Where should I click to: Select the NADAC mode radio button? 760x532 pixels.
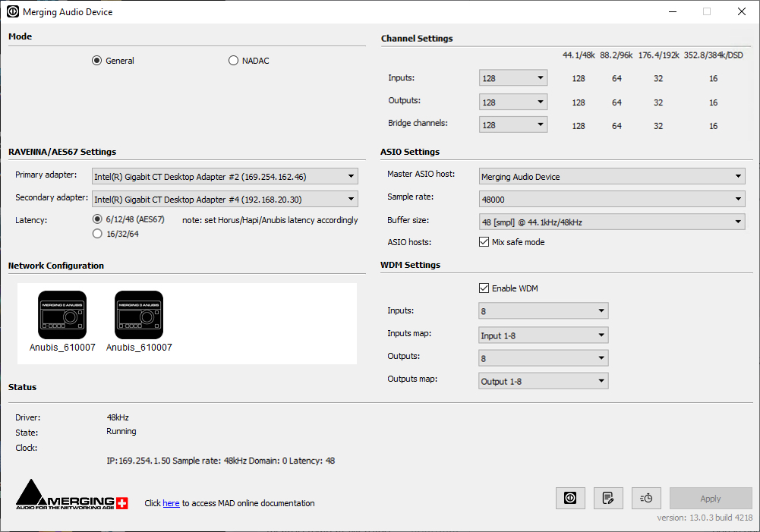click(x=234, y=61)
